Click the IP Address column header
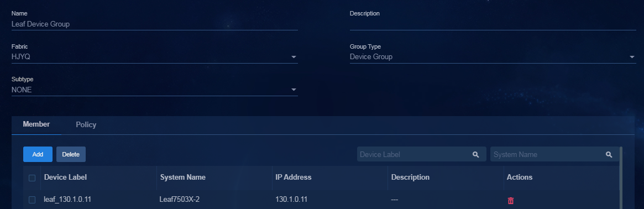644x209 pixels. coord(293,177)
